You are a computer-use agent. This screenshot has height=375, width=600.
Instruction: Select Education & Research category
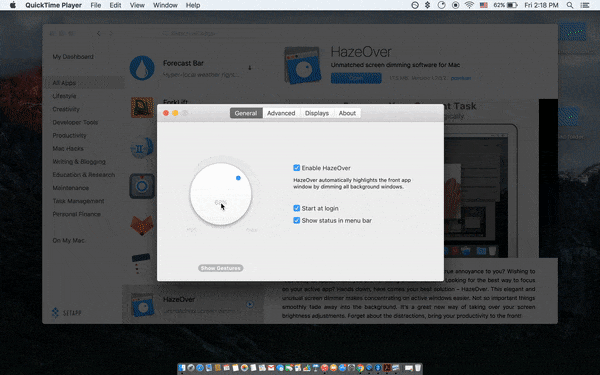tap(83, 175)
